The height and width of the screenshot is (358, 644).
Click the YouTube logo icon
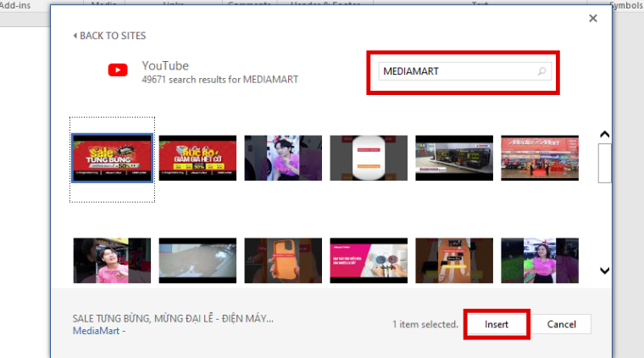pyautogui.click(x=118, y=70)
